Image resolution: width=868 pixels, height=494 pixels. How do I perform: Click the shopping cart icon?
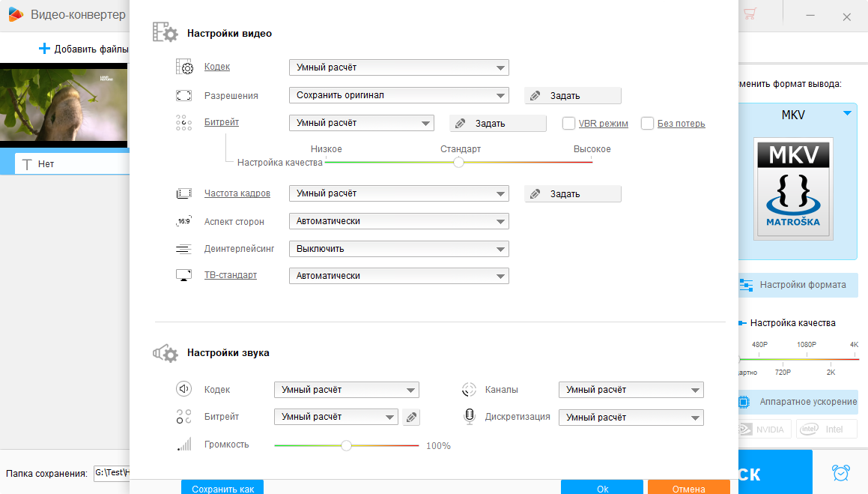pyautogui.click(x=750, y=14)
